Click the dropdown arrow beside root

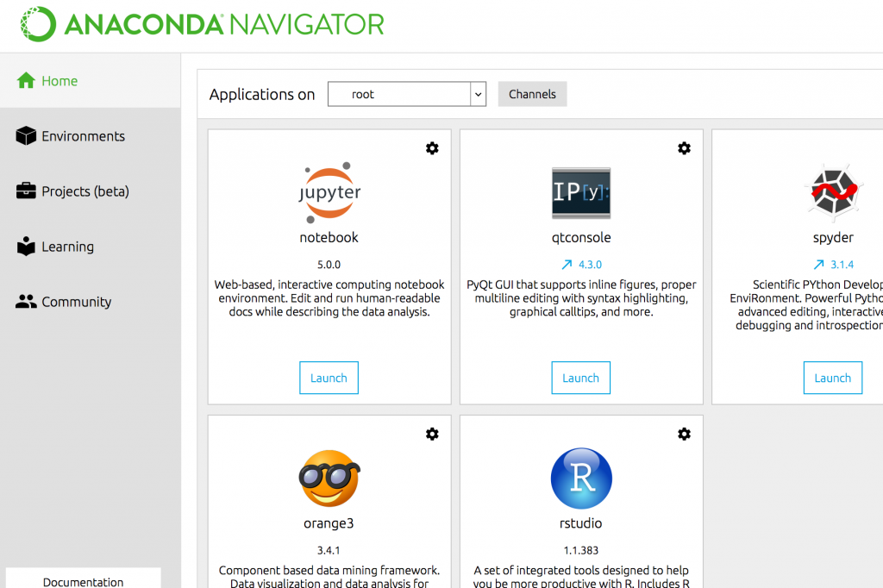click(478, 94)
